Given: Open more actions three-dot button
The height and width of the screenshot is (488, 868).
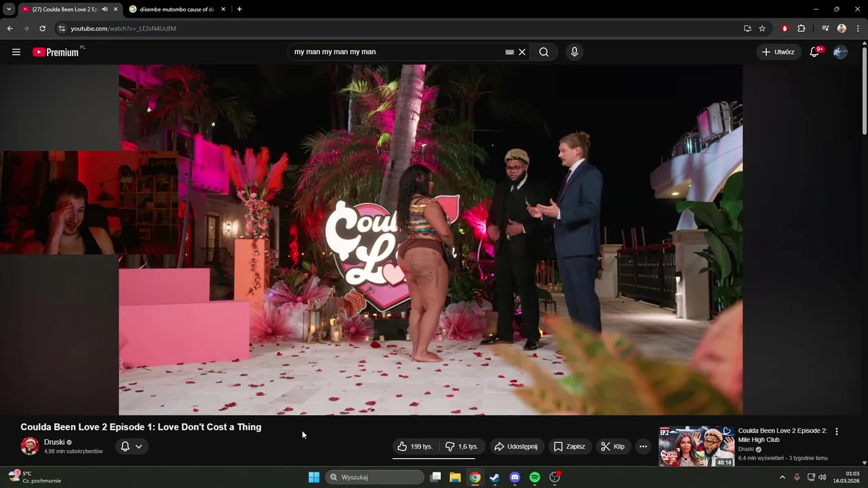Looking at the screenshot, I should click(x=643, y=447).
